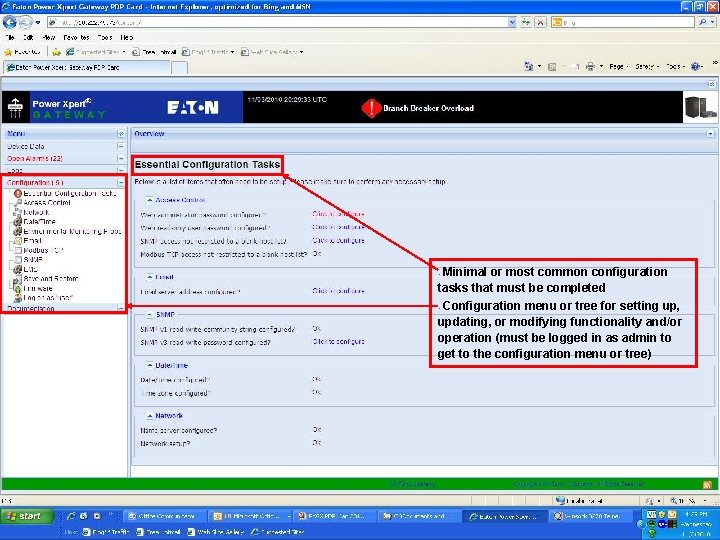Click the Branch Breaker Overload alarm icon
The height and width of the screenshot is (540, 720).
coord(371,108)
